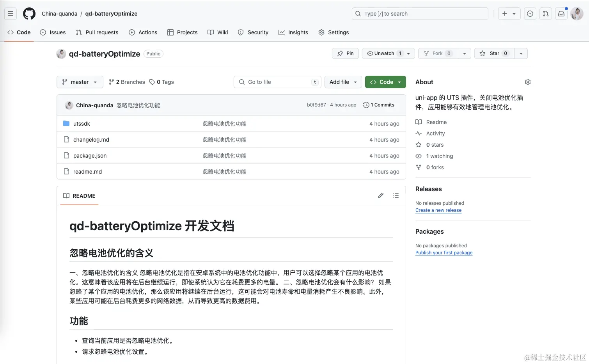Open the hamburger navigation menu
589x364 pixels.
point(11,14)
